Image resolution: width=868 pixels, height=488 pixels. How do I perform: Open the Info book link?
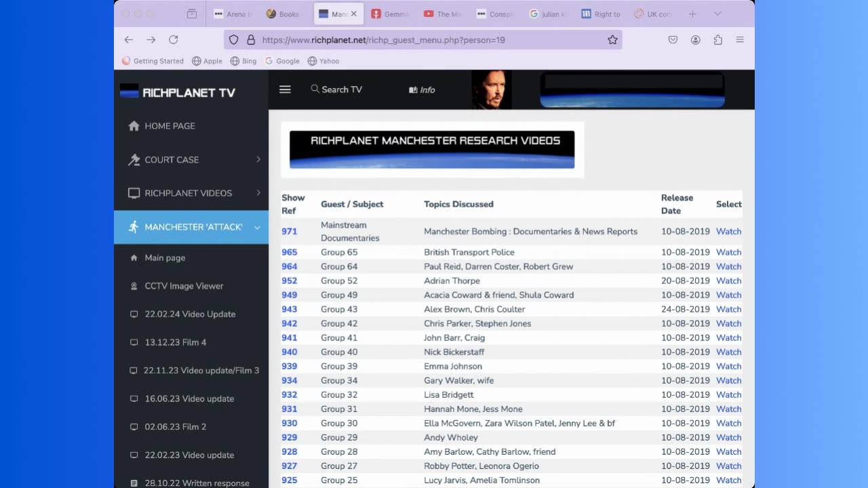click(x=422, y=89)
